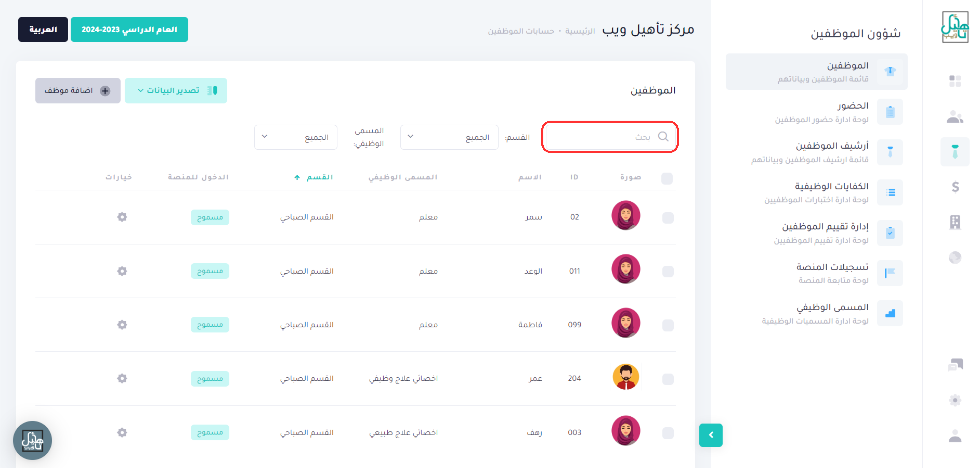Viewport: 980px width, 468px height.
Task: Open the dollar sign finance icon
Action: tap(955, 187)
